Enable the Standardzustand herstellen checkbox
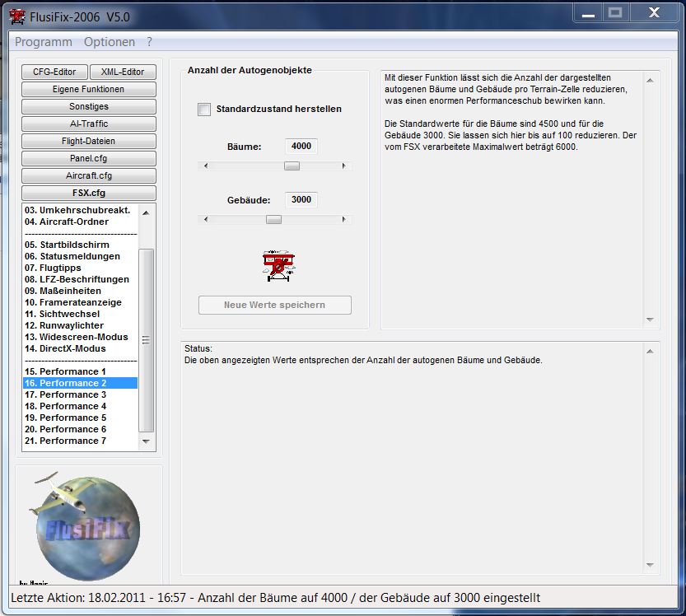This screenshot has width=686, height=616. [204, 109]
